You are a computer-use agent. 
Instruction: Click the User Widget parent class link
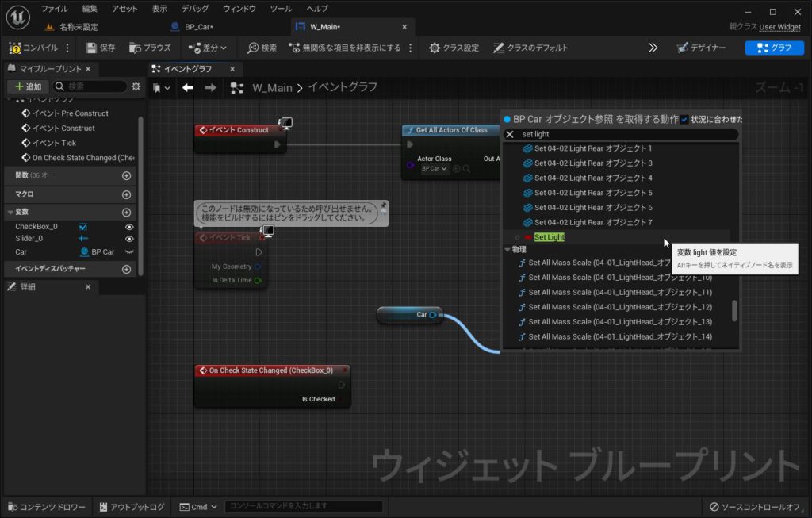coord(779,27)
